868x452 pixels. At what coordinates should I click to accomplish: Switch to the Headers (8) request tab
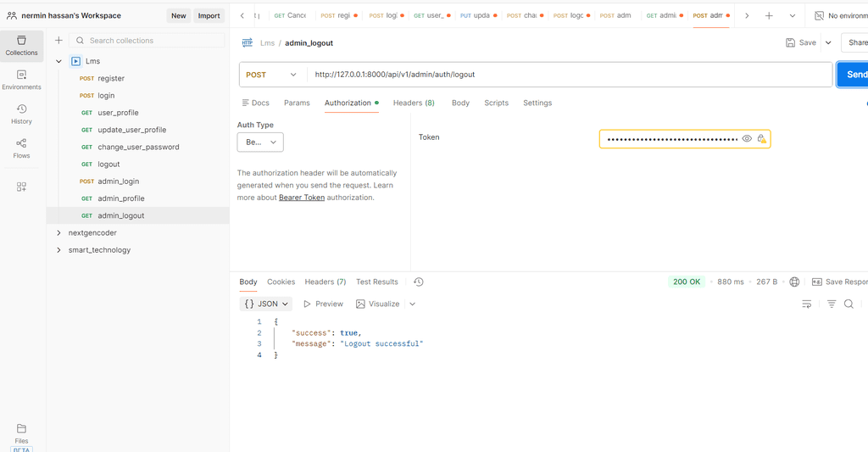coord(414,103)
